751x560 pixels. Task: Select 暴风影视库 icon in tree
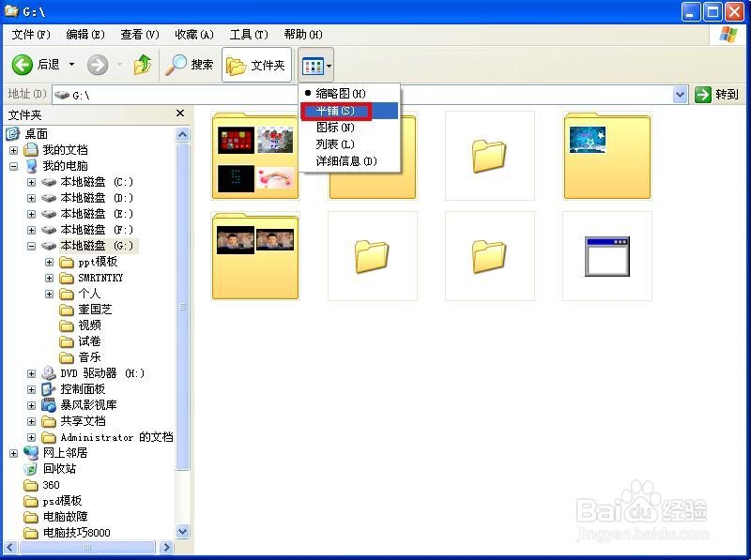[49, 405]
